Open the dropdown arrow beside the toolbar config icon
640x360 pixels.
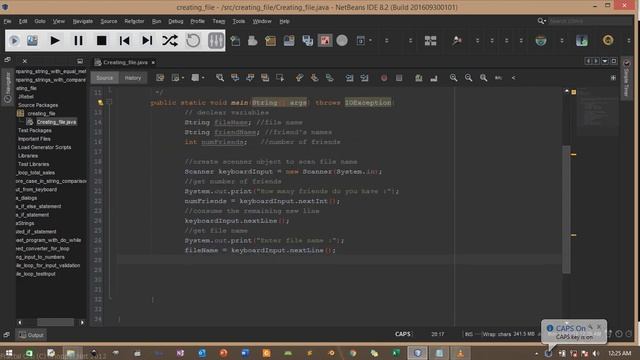[370, 40]
